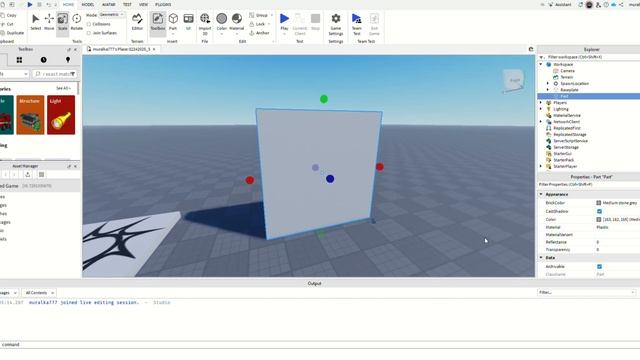640x360 pixels.
Task: Click the Cut button
Action: [x=7, y=24]
